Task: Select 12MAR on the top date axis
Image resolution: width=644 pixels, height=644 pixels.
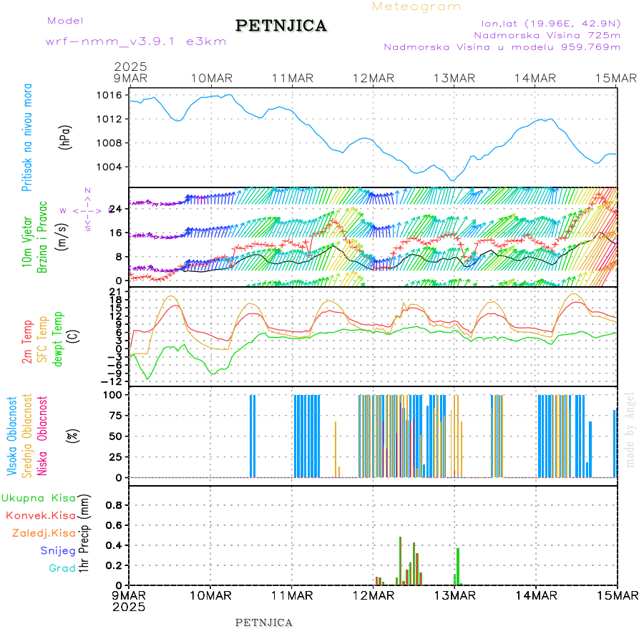Action: pos(373,78)
